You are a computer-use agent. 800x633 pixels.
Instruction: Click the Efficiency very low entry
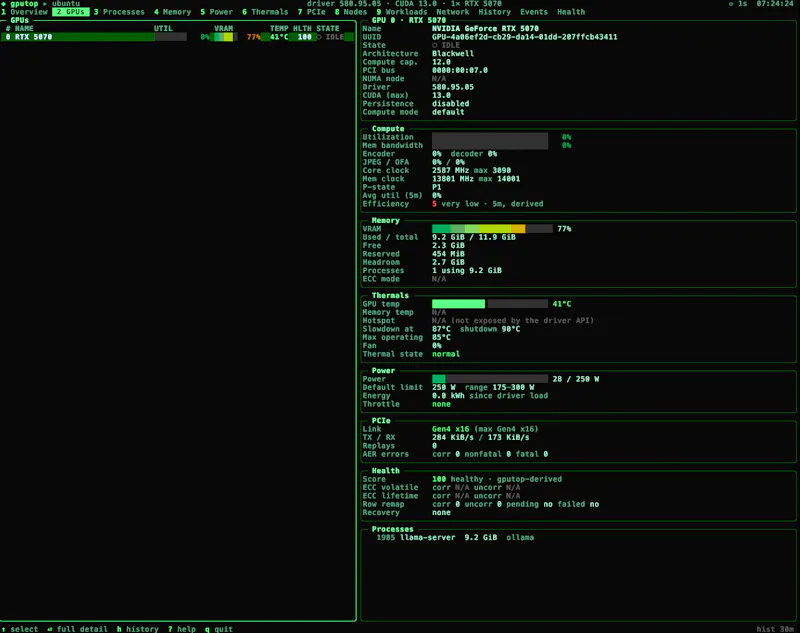[488, 204]
